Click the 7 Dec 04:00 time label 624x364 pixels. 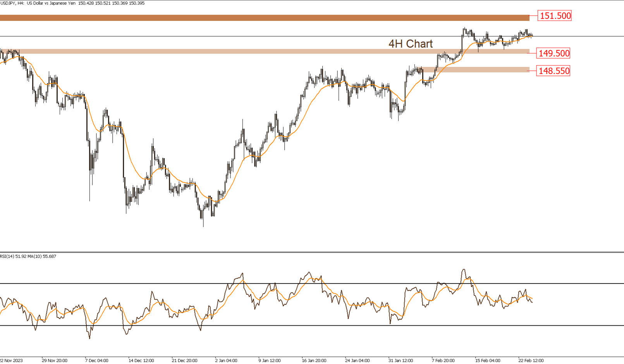click(97, 361)
